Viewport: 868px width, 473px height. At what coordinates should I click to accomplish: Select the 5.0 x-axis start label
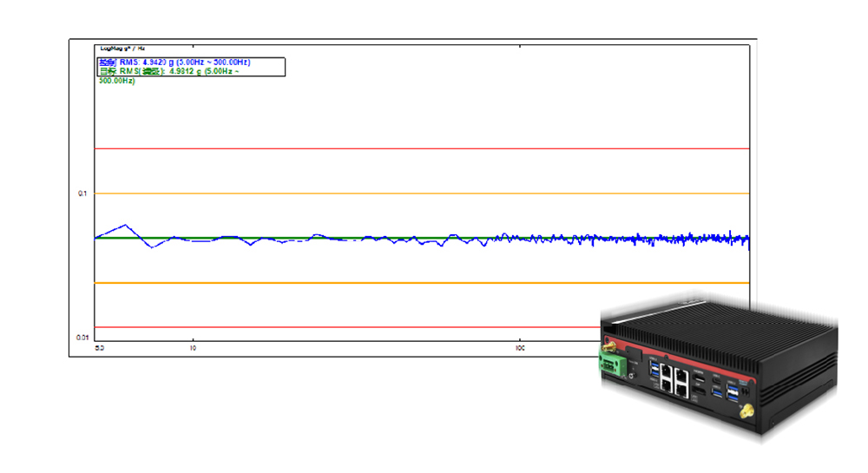point(100,348)
